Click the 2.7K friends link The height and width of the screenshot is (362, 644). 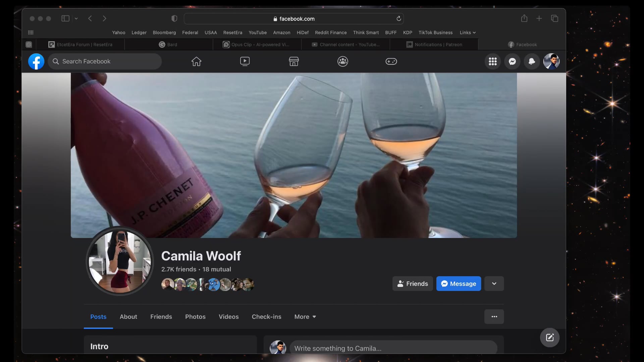tap(179, 269)
